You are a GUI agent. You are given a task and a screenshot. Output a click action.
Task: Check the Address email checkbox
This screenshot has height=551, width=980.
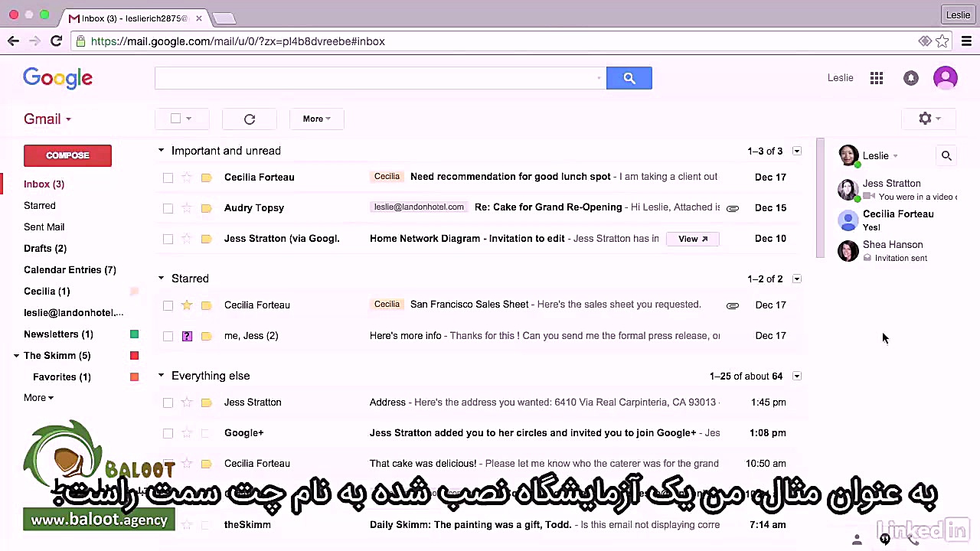click(x=168, y=403)
